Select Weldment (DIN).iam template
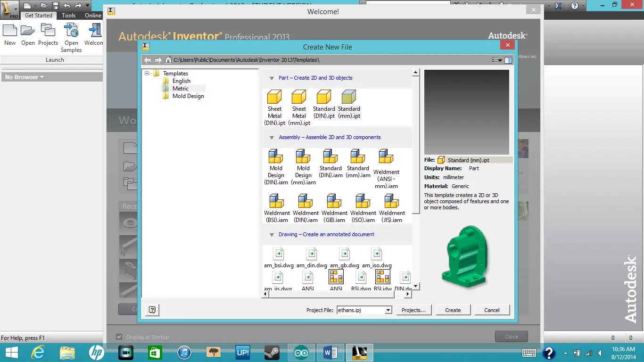Screen dimensions: 644x362 [305, 208]
